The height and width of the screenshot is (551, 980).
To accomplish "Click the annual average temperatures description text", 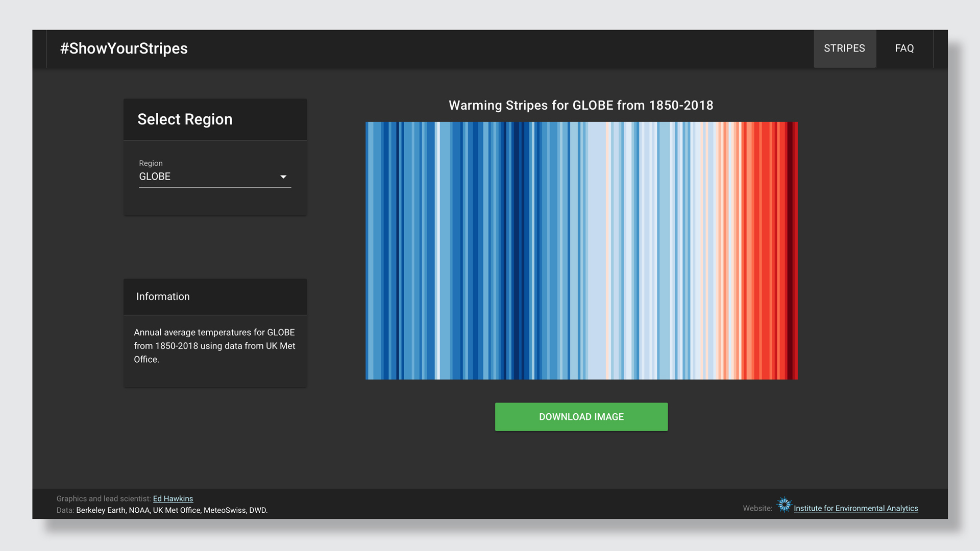I will 214,345.
